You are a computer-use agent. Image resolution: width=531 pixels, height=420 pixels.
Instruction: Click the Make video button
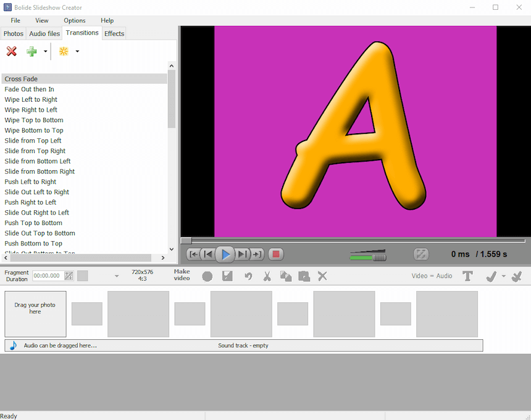pyautogui.click(x=182, y=276)
